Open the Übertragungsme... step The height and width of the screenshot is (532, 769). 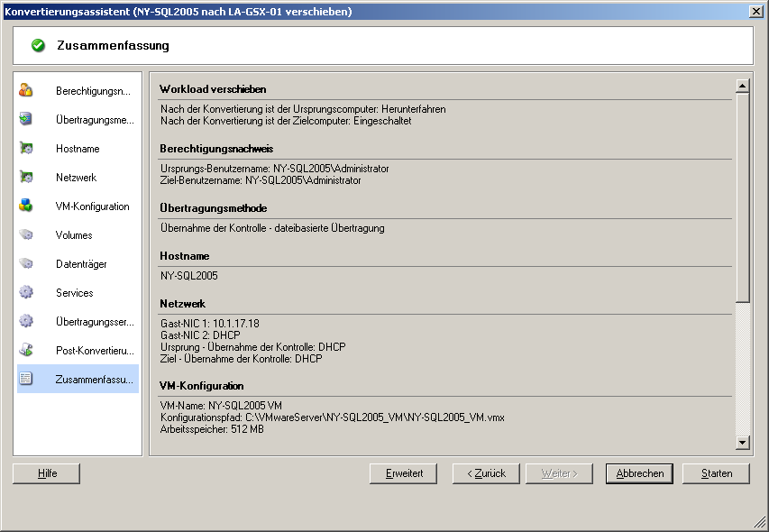78,120
